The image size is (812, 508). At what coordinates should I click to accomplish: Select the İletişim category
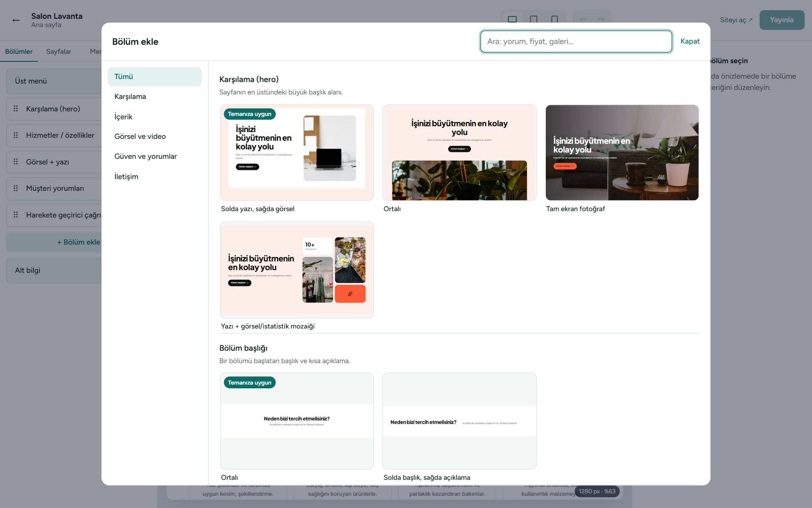155,176
